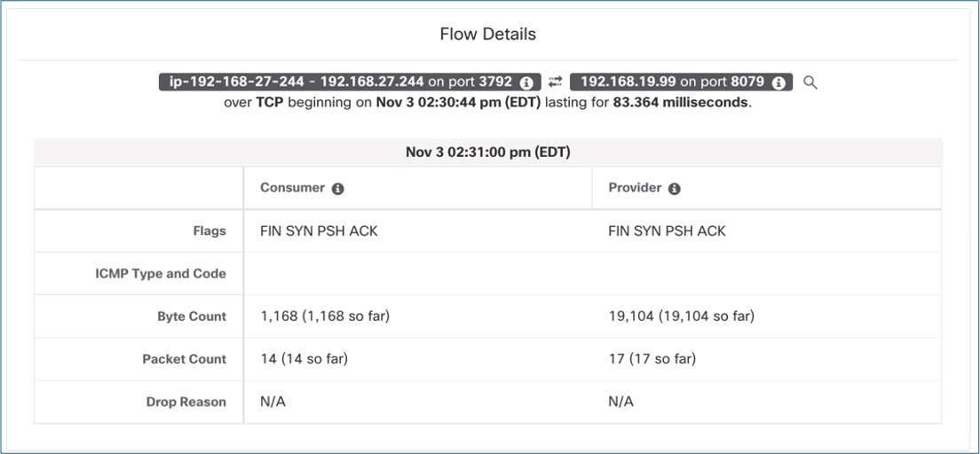Click the magnifying glass search icon

point(810,82)
